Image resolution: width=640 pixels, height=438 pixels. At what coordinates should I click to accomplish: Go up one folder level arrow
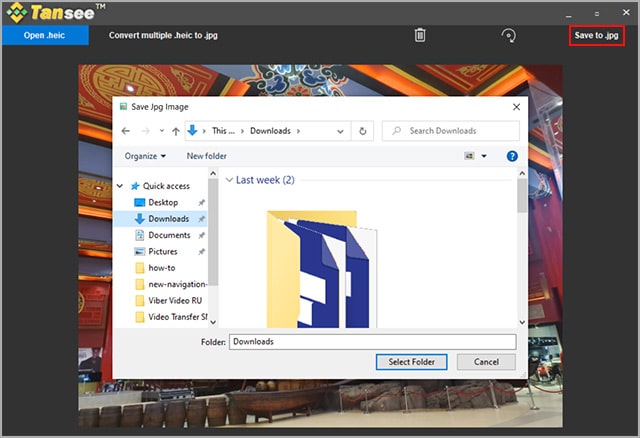tap(175, 131)
